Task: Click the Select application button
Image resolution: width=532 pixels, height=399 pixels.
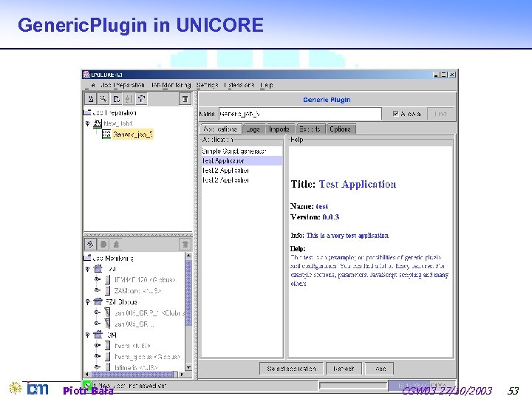Action: click(291, 369)
